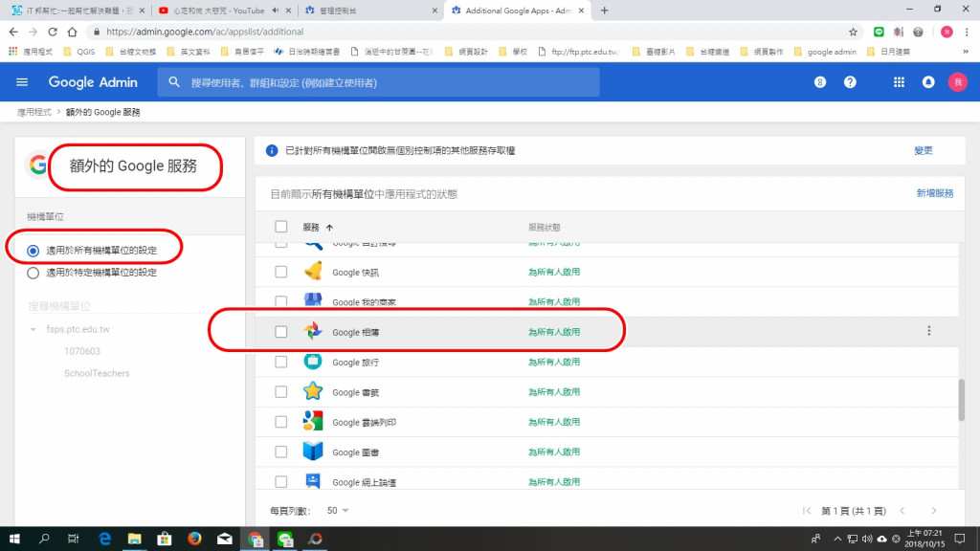Open Microsoft Store from the taskbar
The image size is (980, 551).
click(165, 539)
